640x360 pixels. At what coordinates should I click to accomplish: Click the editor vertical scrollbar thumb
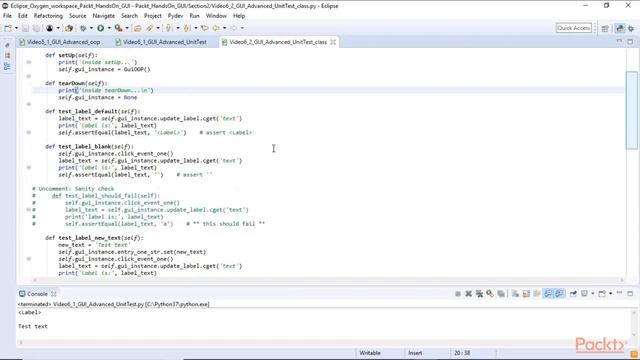[631, 110]
